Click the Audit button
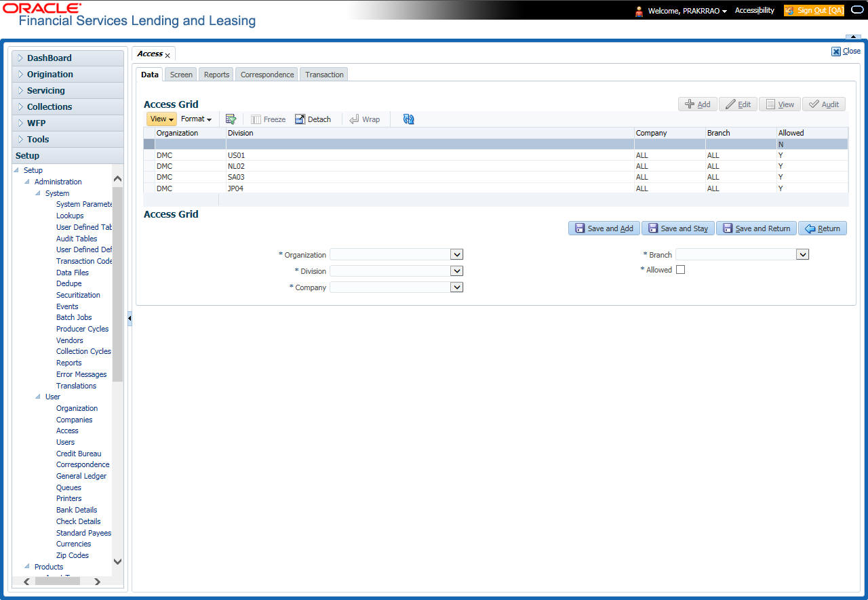The image size is (868, 600). click(x=823, y=104)
